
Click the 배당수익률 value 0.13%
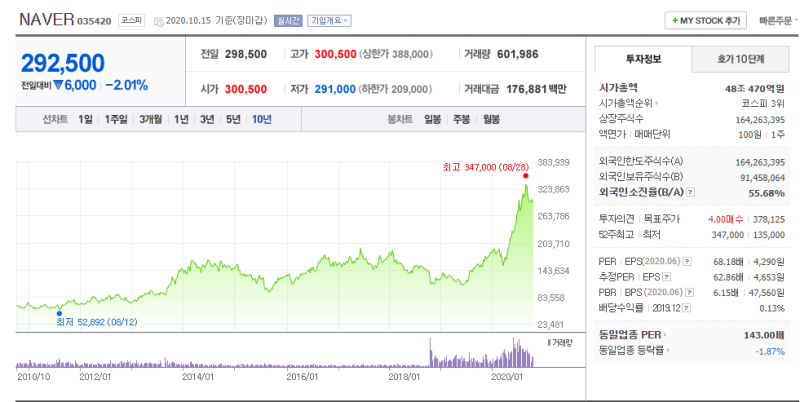[772, 308]
